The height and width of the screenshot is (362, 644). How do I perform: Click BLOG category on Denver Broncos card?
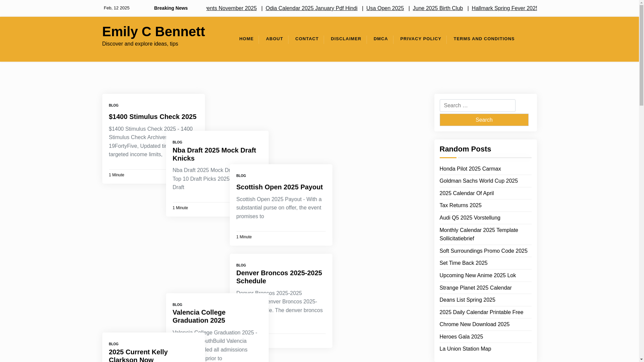[241, 265]
